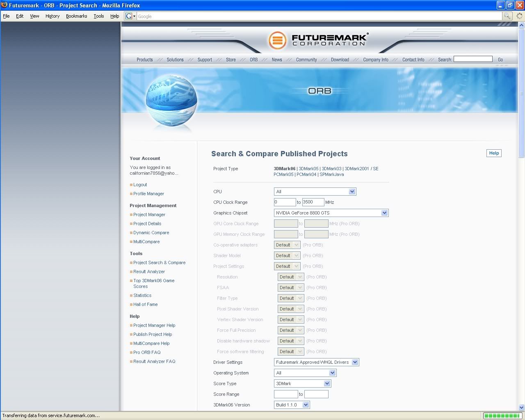Viewport: 525px width, 420px height.
Task: Click the Score Range maximum field
Action: click(316, 394)
